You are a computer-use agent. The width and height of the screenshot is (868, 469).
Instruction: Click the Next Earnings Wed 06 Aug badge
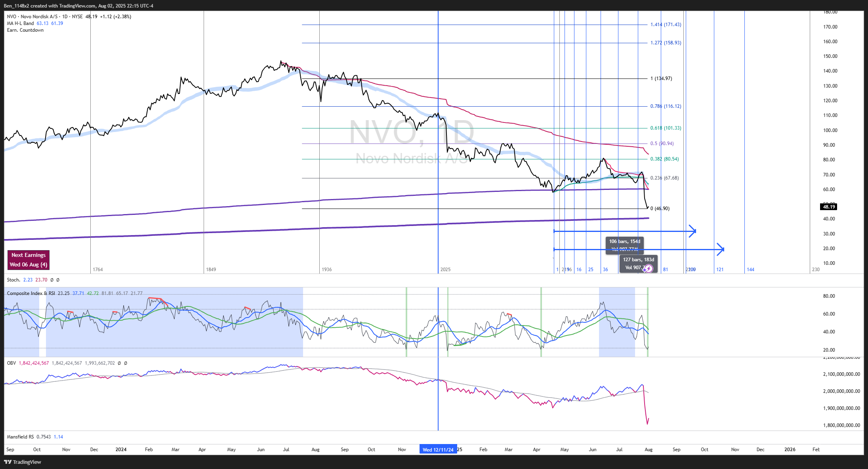pyautogui.click(x=28, y=260)
